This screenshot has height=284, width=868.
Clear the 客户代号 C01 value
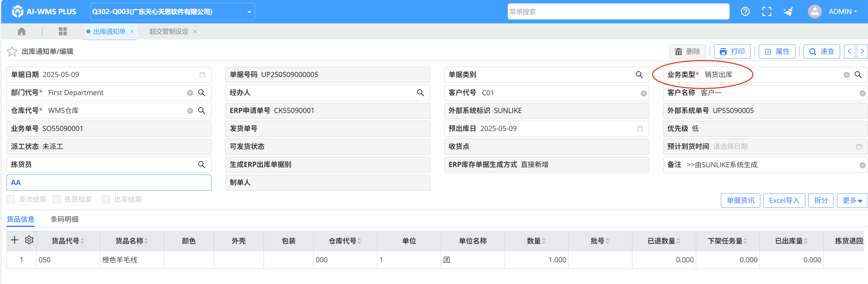(x=643, y=93)
